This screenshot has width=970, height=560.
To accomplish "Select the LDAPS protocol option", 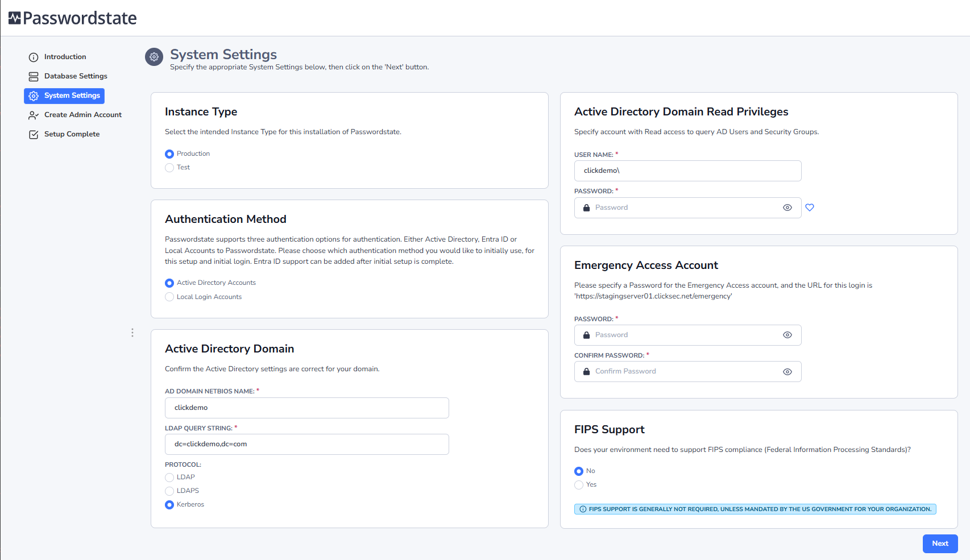I will [169, 491].
